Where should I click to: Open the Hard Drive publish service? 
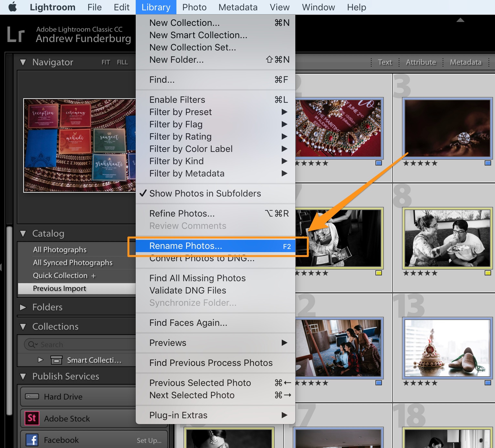pos(64,397)
